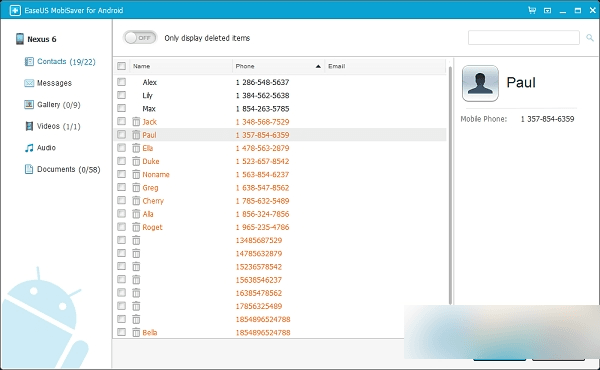Toggle the Only display deleted items switch

pos(140,37)
